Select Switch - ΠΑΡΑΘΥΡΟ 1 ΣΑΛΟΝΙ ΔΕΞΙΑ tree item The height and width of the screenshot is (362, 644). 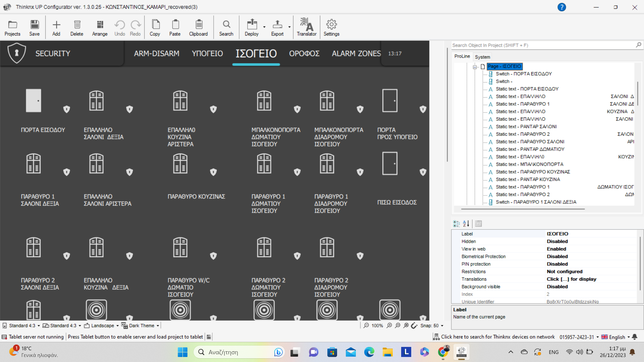(x=536, y=202)
